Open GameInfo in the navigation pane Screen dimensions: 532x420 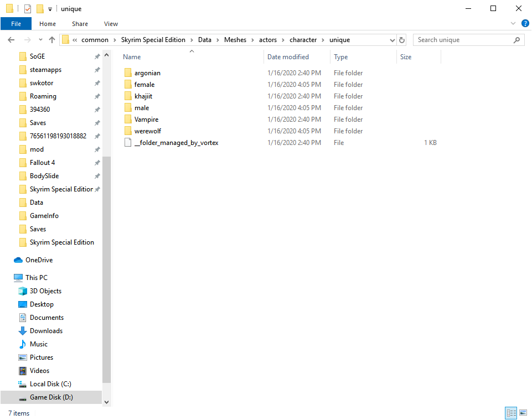pyautogui.click(x=44, y=216)
